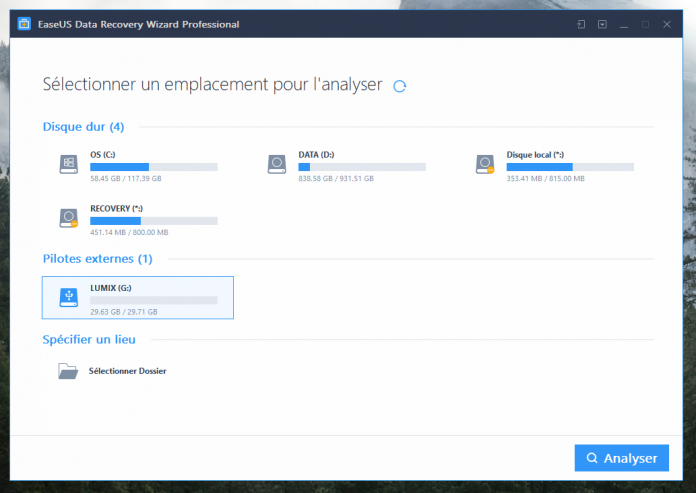The height and width of the screenshot is (493, 696).
Task: Click the RECOVERY (*:) name
Action: pos(116,209)
